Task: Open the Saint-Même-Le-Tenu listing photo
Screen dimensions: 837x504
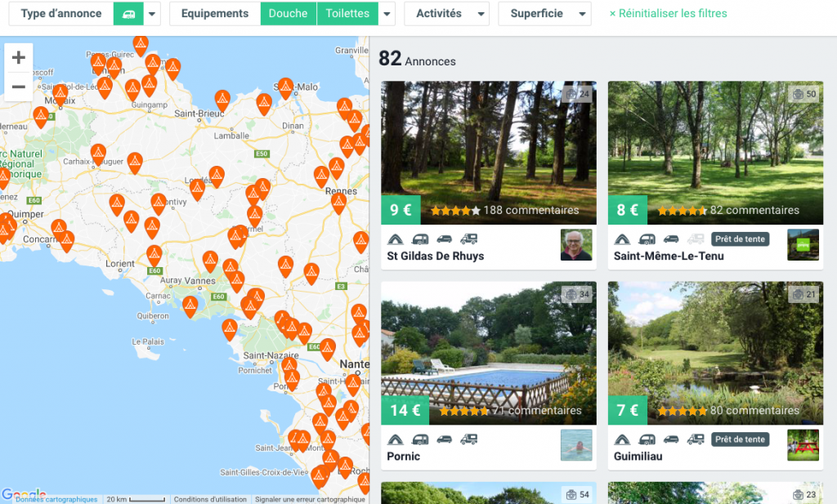Action: (x=715, y=153)
